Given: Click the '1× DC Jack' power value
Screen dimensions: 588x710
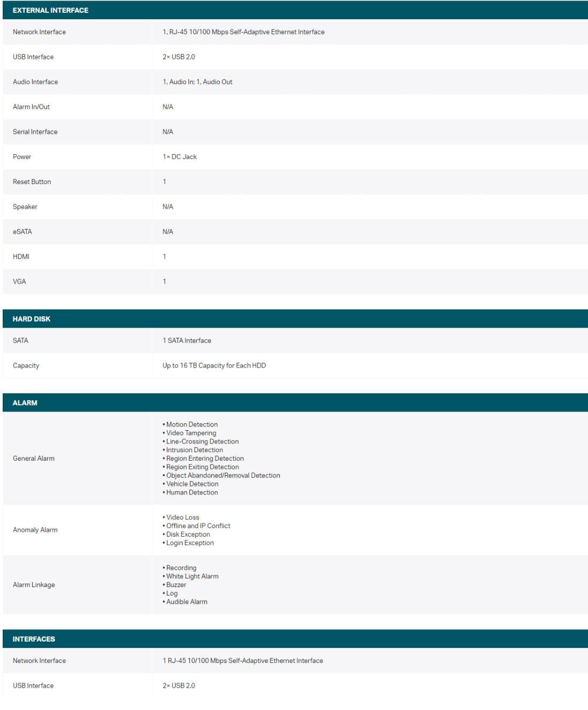Looking at the screenshot, I should pyautogui.click(x=180, y=157).
